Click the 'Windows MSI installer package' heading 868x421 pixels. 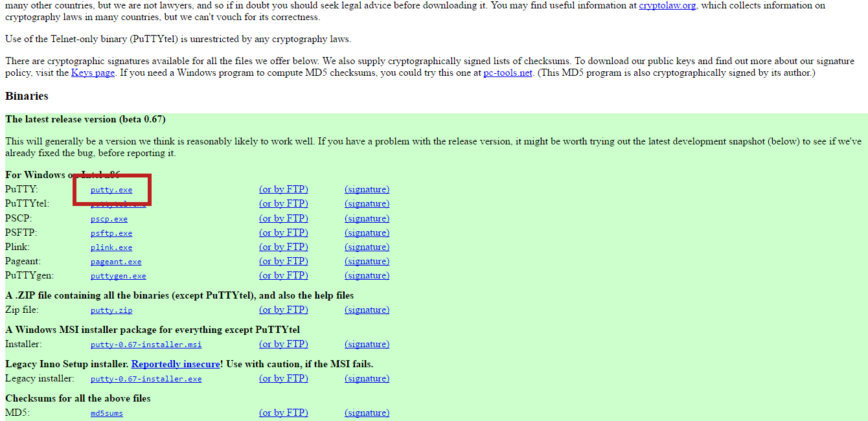152,330
